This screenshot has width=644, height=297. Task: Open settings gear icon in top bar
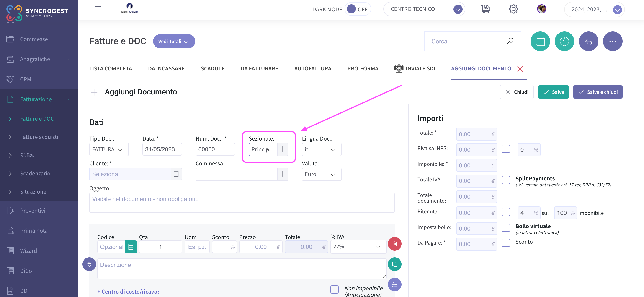tap(513, 9)
